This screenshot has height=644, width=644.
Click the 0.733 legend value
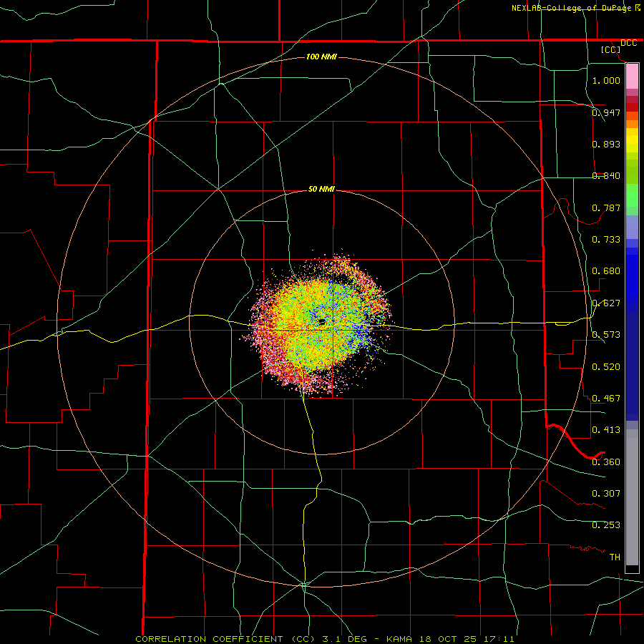click(x=606, y=240)
